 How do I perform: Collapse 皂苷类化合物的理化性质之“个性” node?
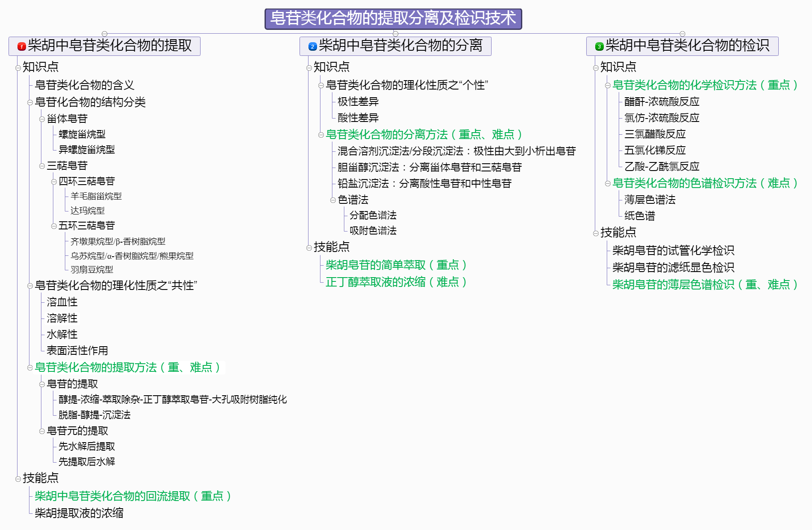coord(321,86)
